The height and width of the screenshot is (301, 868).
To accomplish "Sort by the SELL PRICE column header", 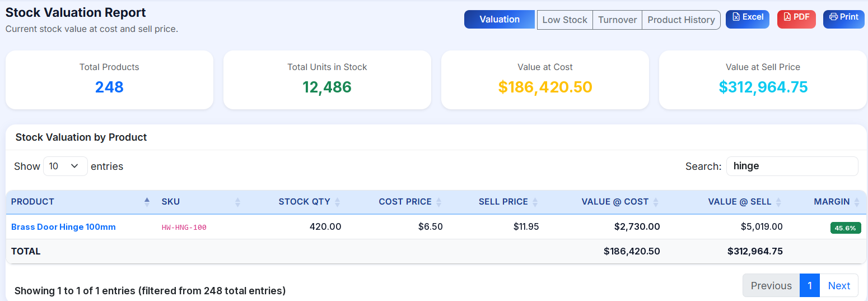I will (496, 202).
